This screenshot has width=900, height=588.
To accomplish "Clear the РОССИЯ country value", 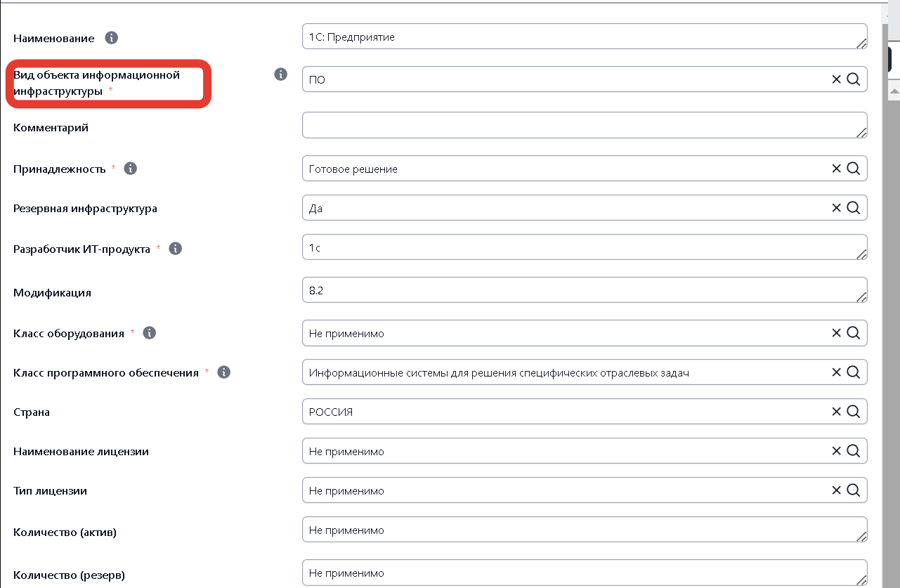I will tap(836, 412).
